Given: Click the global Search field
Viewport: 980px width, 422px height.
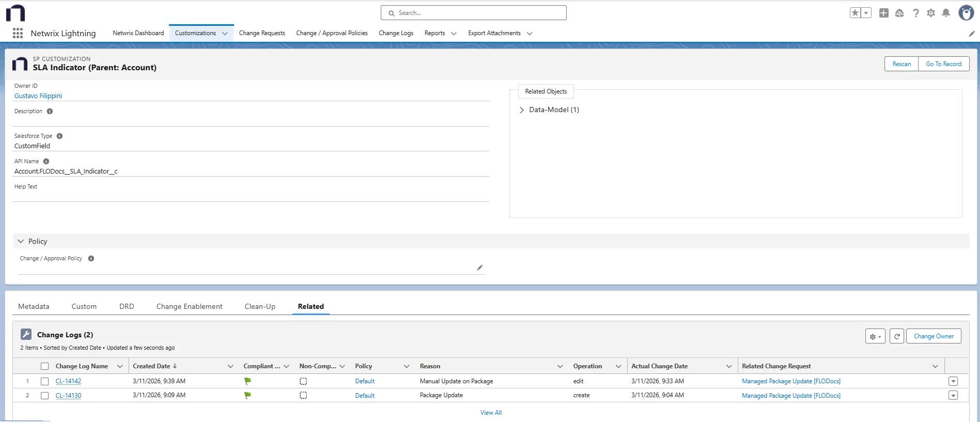Looking at the screenshot, I should point(474,13).
